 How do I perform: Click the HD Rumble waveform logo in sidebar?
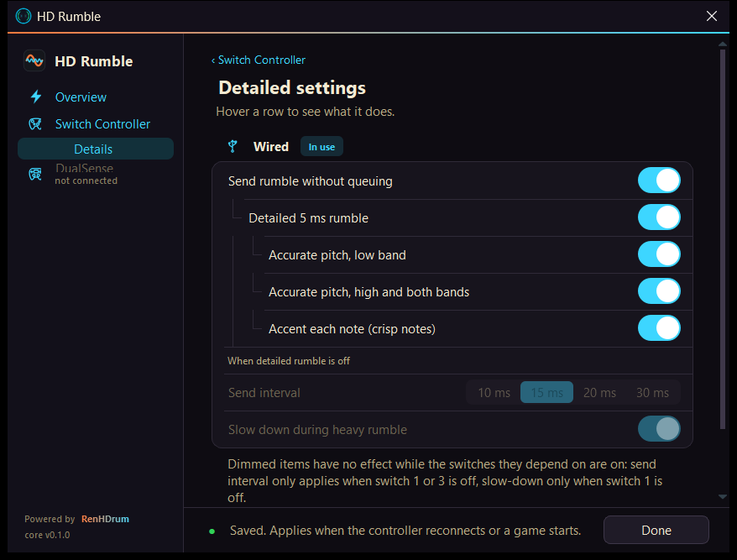click(34, 60)
